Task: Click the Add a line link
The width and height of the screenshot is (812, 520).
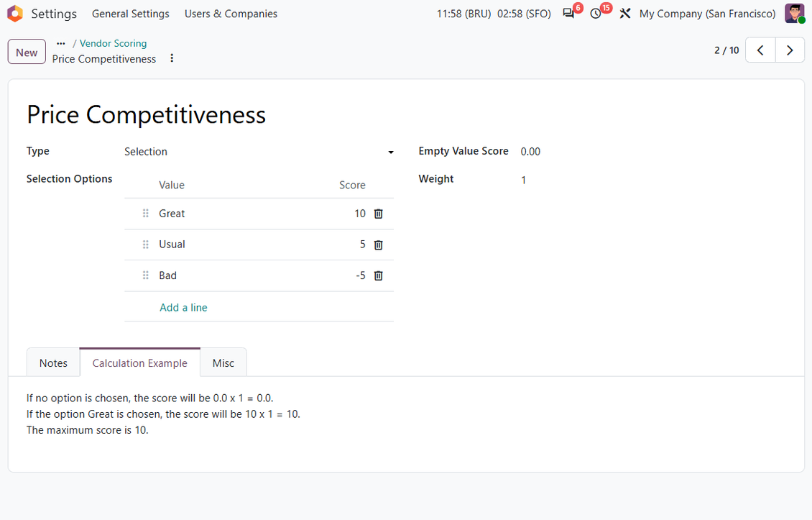Action: (183, 307)
